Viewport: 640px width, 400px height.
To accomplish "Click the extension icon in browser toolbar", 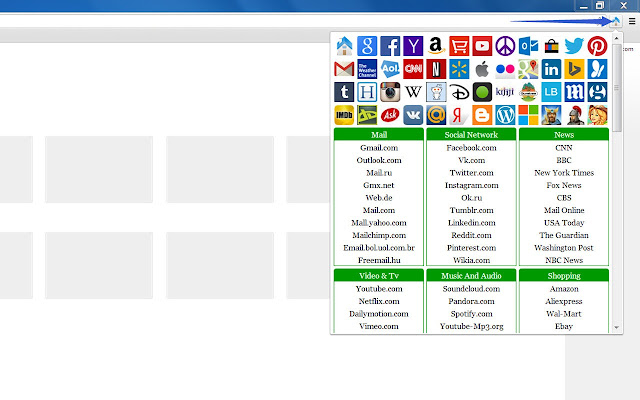I will click(616, 21).
